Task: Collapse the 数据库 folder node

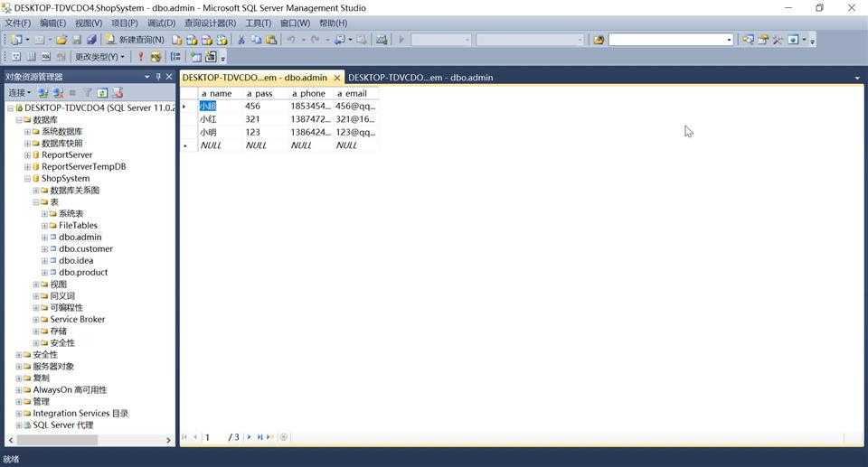Action: click(19, 119)
